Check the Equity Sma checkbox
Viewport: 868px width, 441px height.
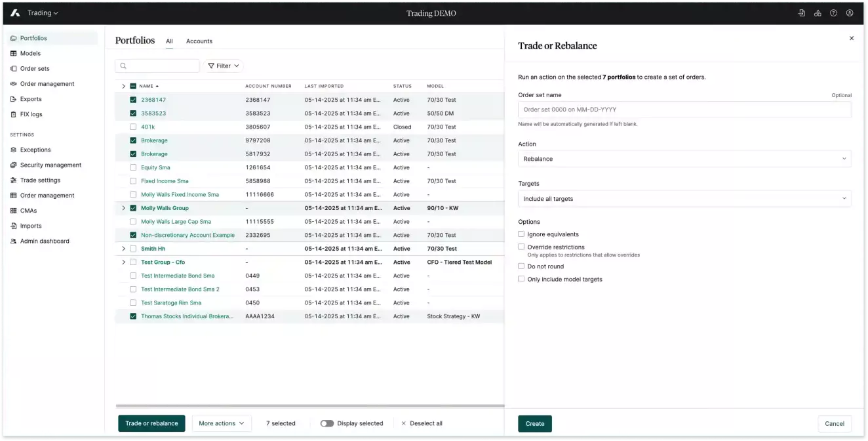click(x=133, y=167)
